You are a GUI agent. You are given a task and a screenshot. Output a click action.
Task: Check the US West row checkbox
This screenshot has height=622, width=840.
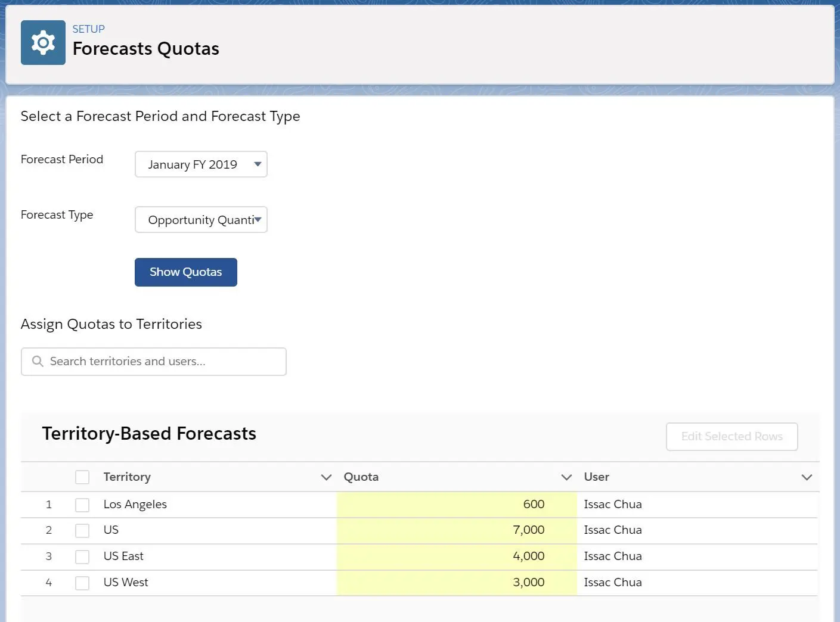[82, 583]
